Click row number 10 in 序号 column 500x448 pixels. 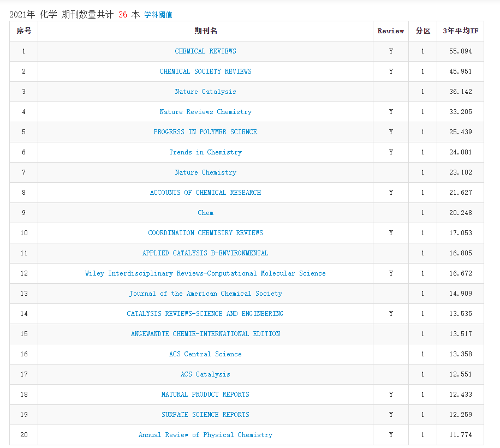tap(24, 233)
